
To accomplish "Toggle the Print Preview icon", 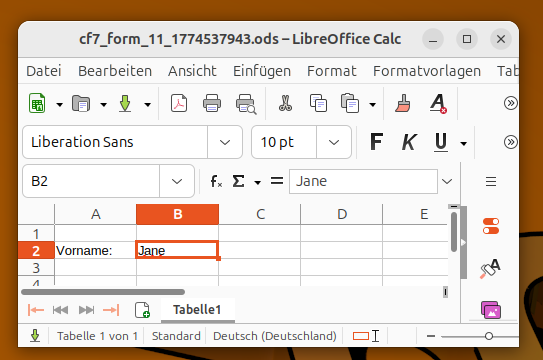I will [x=246, y=104].
